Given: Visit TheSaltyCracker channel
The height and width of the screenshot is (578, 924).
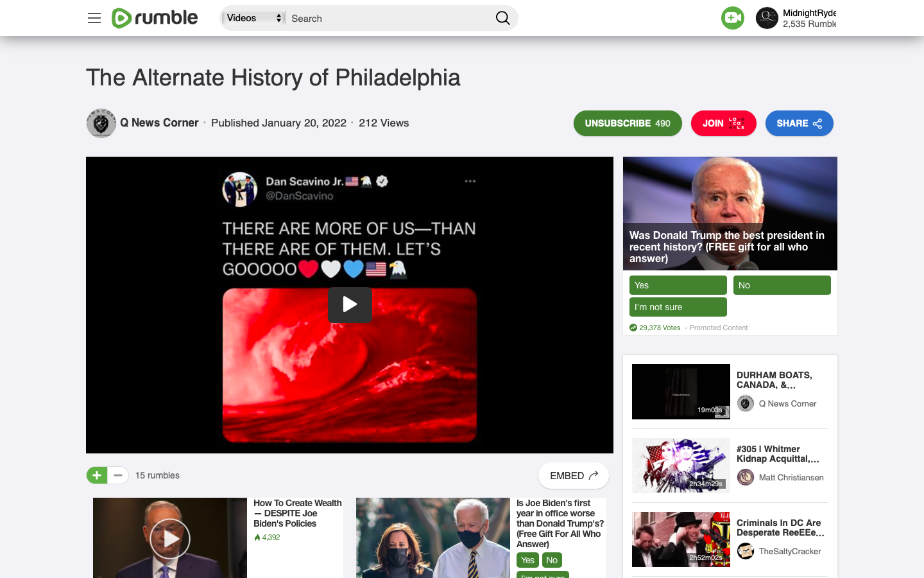Looking at the screenshot, I should point(790,551).
